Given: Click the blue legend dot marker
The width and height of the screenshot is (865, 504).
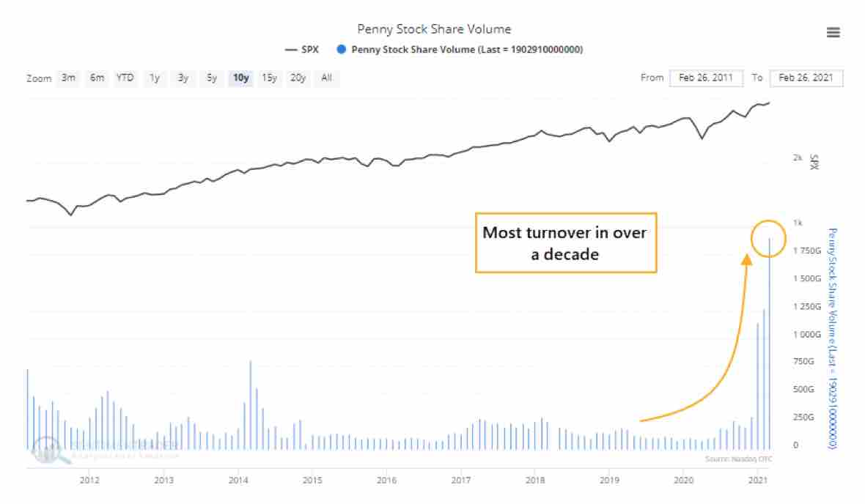Looking at the screenshot, I should coord(340,50).
